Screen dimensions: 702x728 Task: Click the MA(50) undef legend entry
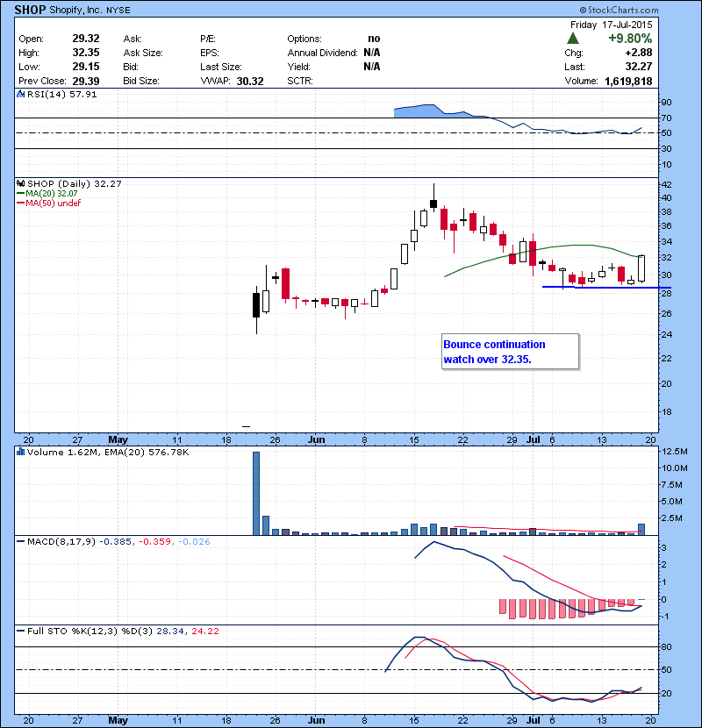pyautogui.click(x=54, y=203)
